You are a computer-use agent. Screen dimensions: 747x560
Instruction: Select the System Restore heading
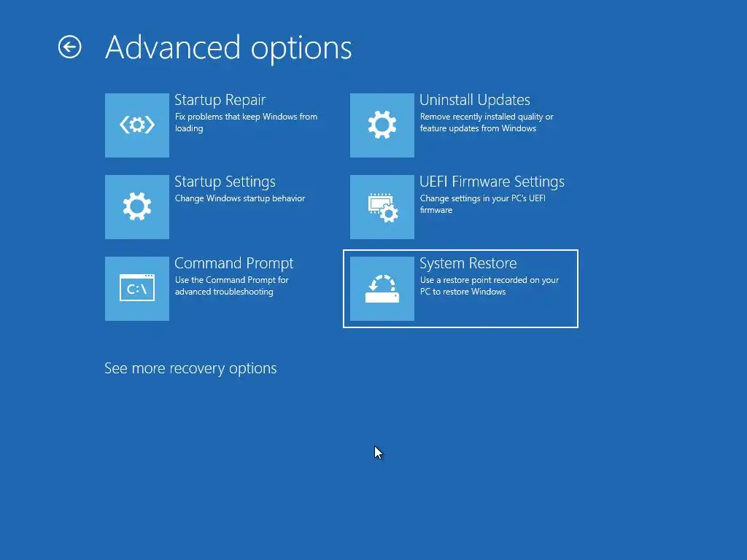pyautogui.click(x=468, y=263)
